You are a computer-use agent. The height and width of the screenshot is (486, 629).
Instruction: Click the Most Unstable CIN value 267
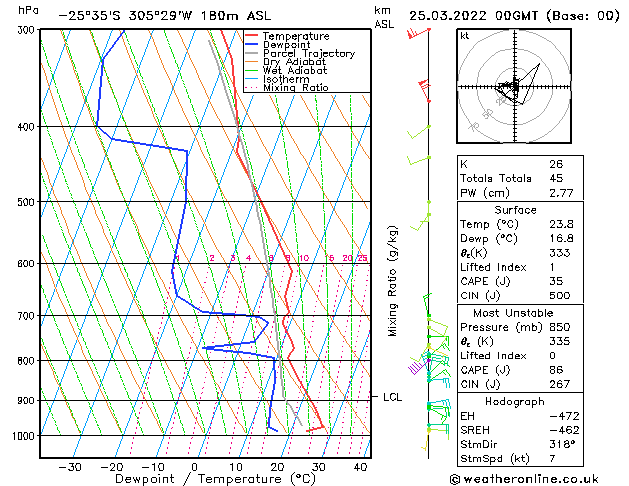coord(560,384)
